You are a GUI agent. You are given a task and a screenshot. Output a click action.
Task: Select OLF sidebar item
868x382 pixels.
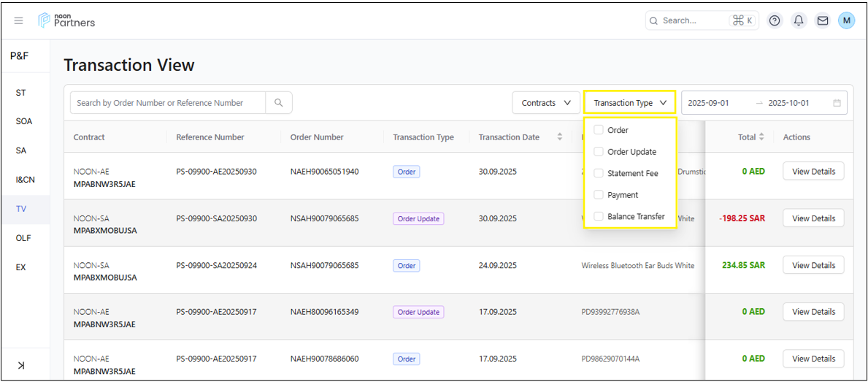point(23,238)
